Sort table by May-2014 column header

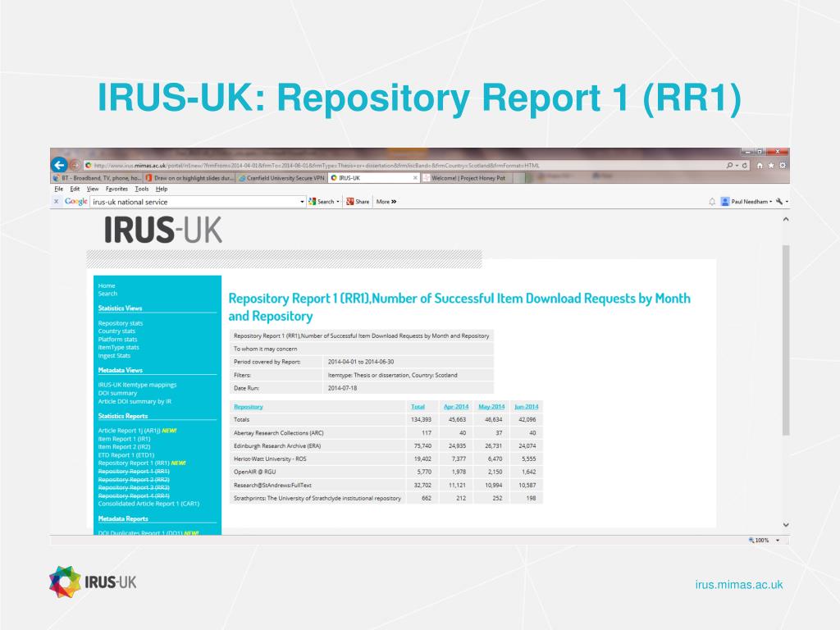(491, 407)
